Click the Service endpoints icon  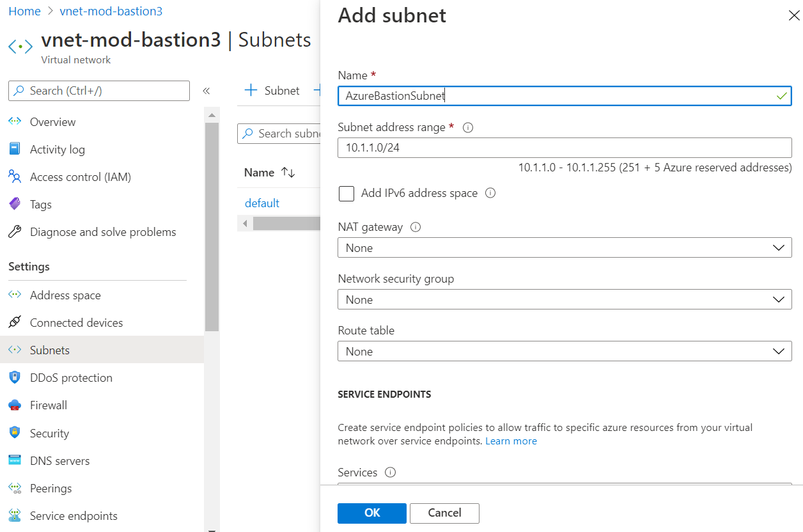pyautogui.click(x=15, y=515)
